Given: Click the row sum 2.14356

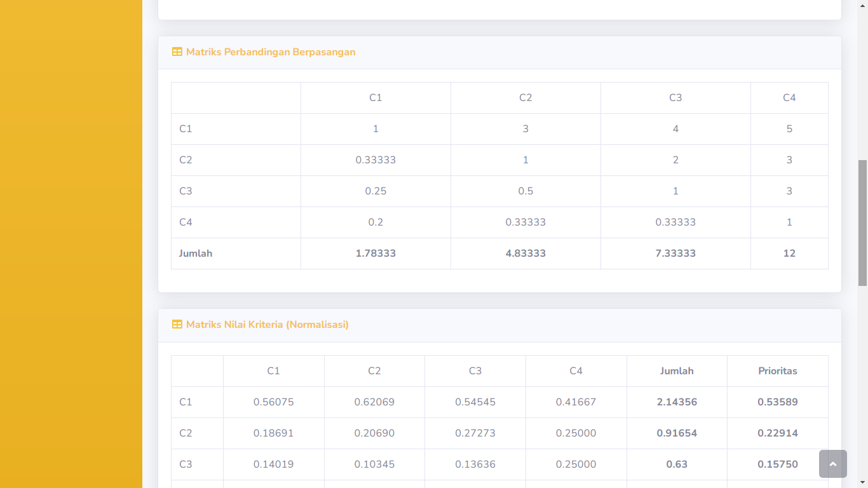Looking at the screenshot, I should click(677, 402).
